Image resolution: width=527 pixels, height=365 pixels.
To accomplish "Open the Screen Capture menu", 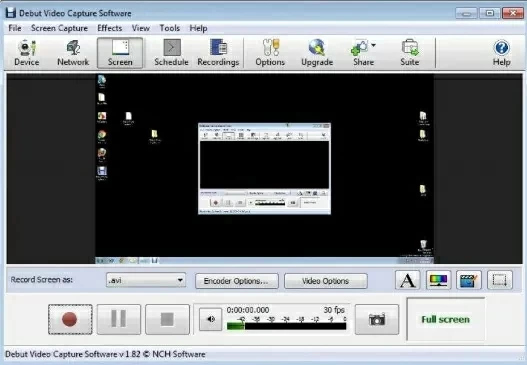I will click(x=59, y=28).
